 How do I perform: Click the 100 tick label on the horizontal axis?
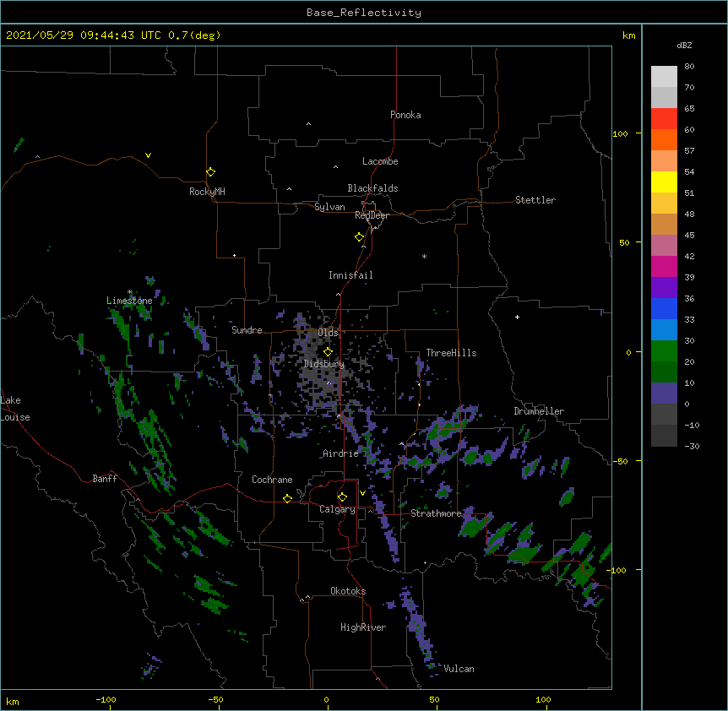543,699
